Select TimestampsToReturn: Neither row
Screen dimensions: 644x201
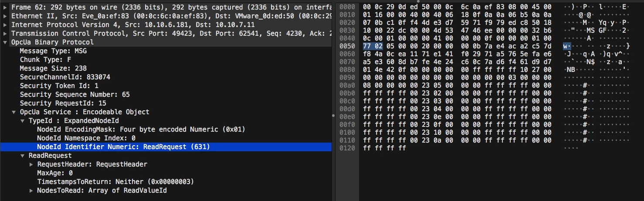[x=115, y=182]
